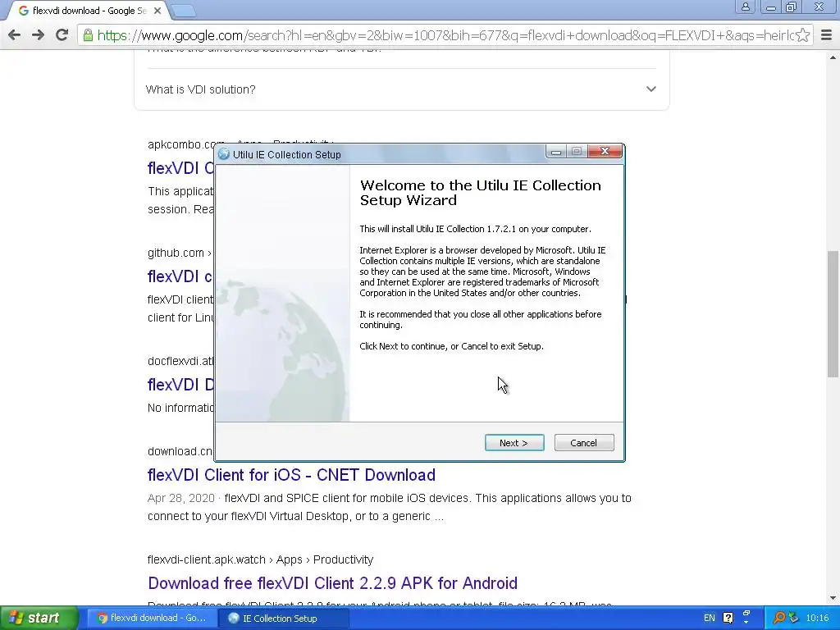Click the padlock icon in address bar
Viewport: 840px width, 630px height.
(x=88, y=35)
